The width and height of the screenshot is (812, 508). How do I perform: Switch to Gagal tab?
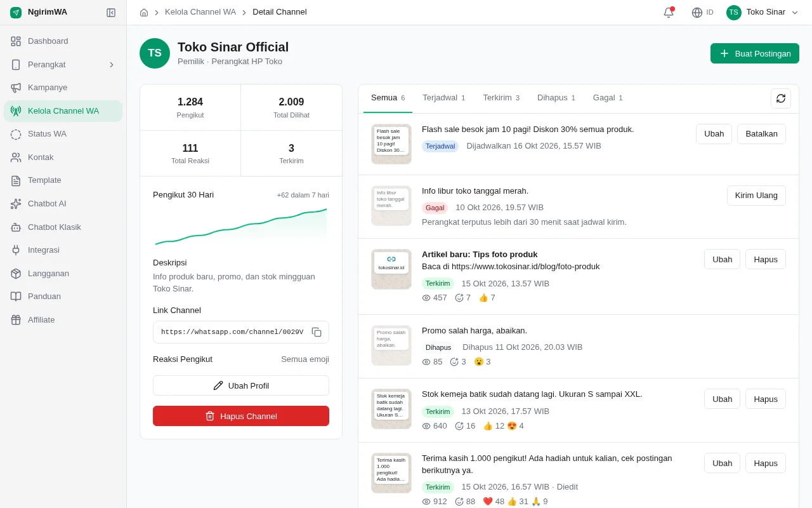608,98
